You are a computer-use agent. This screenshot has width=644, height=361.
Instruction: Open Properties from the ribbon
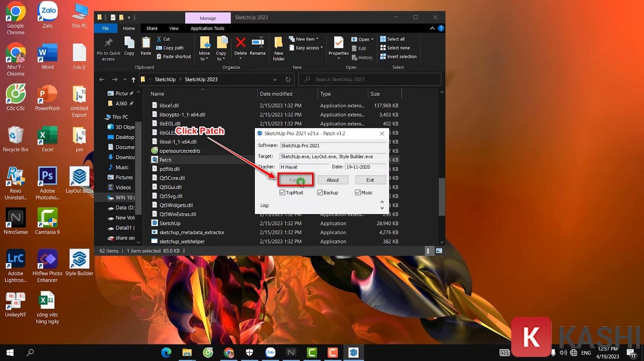[x=339, y=43]
